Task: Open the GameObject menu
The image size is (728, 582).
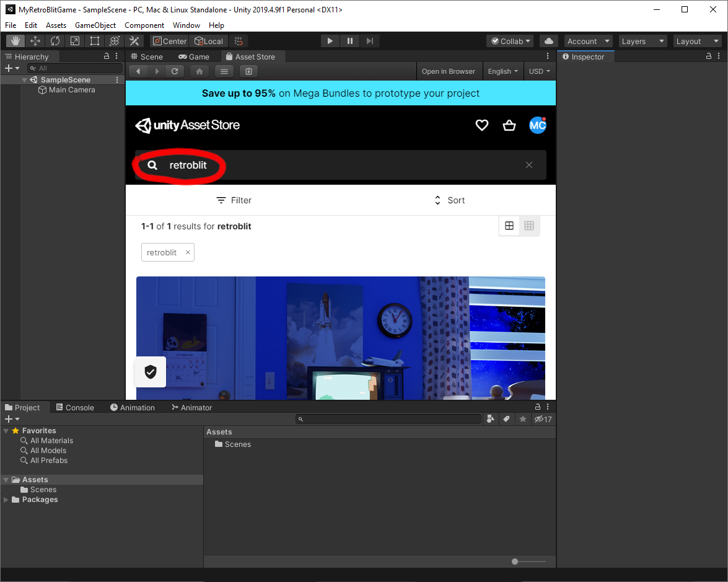Action: tap(95, 25)
